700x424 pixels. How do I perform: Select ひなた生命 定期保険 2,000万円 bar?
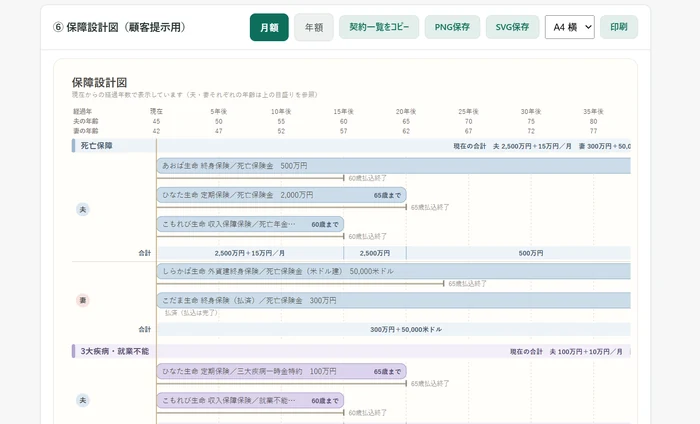[x=281, y=195]
